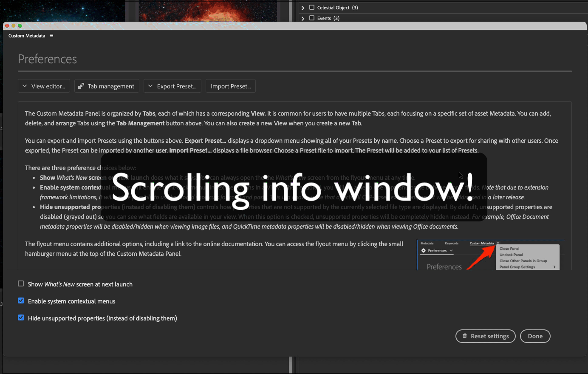Uncheck Enable system contextual menus
Image resolution: width=588 pixels, height=374 pixels.
(x=21, y=300)
